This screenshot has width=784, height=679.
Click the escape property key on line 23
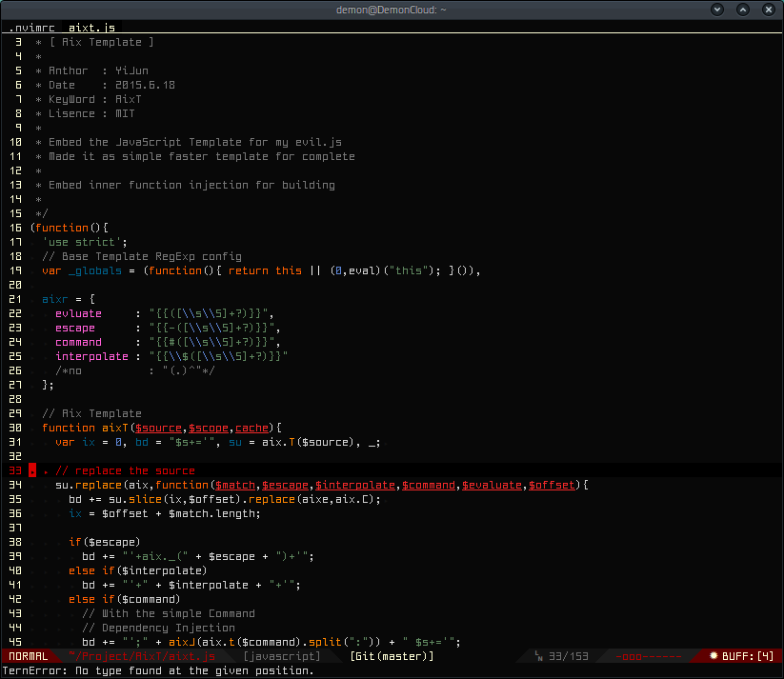pyautogui.click(x=75, y=328)
